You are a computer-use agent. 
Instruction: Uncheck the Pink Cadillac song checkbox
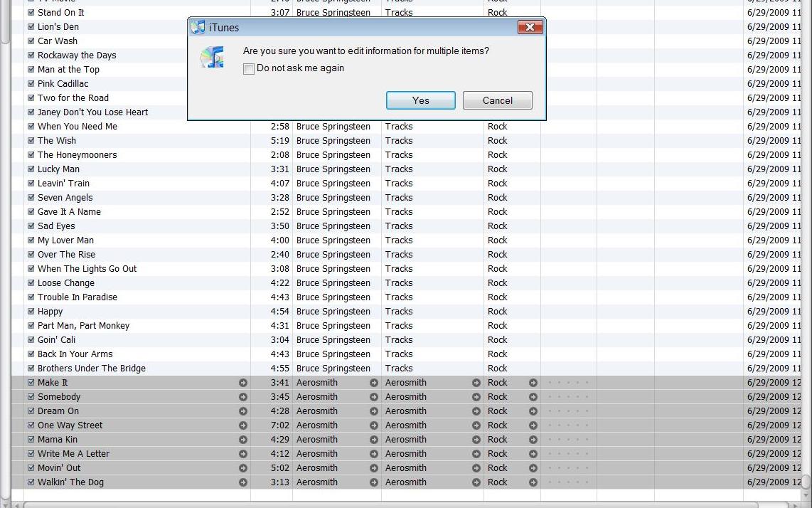(x=31, y=83)
